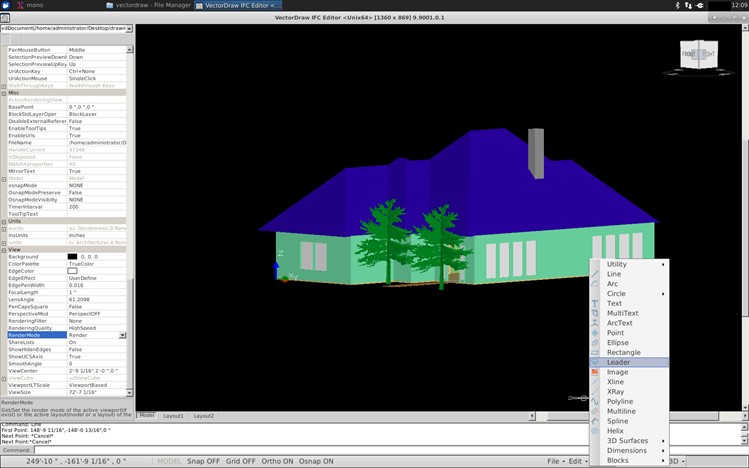The width and height of the screenshot is (749, 468).
Task: Choose the XRay icon in the menu
Action: click(x=595, y=392)
